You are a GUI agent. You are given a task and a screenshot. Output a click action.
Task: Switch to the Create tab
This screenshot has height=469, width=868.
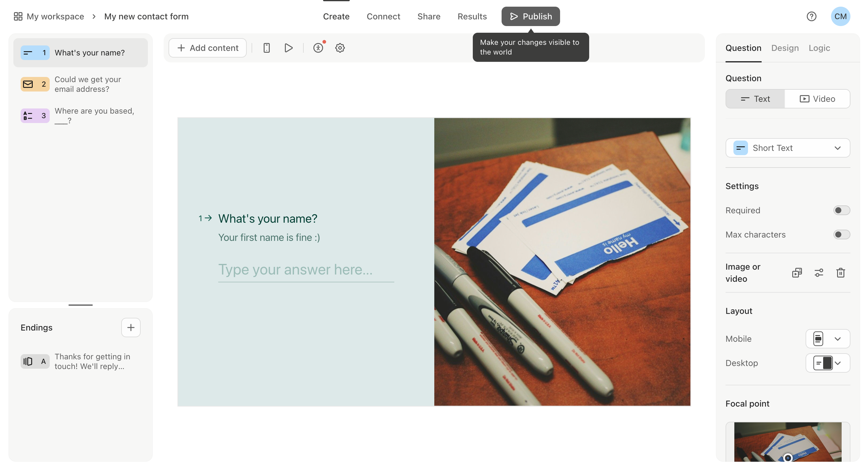(x=336, y=16)
